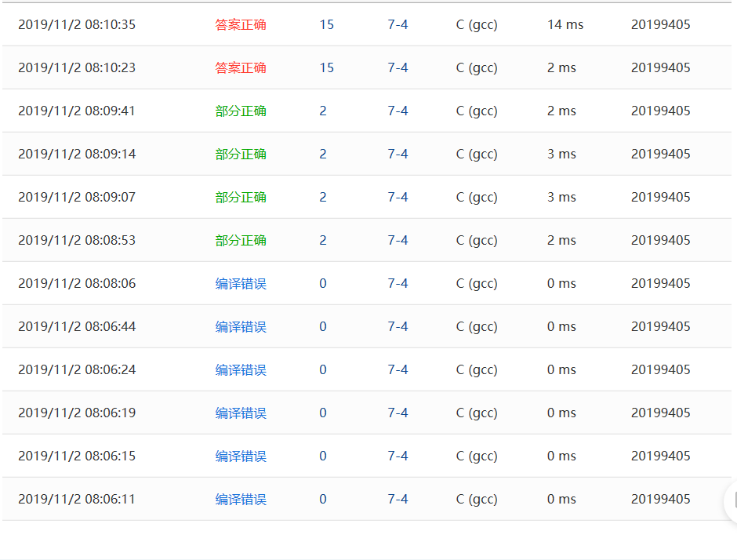Viewport: 737px width, 560px height.
Task: Click score 2 in the 08:09:41 row
Action: pos(323,111)
